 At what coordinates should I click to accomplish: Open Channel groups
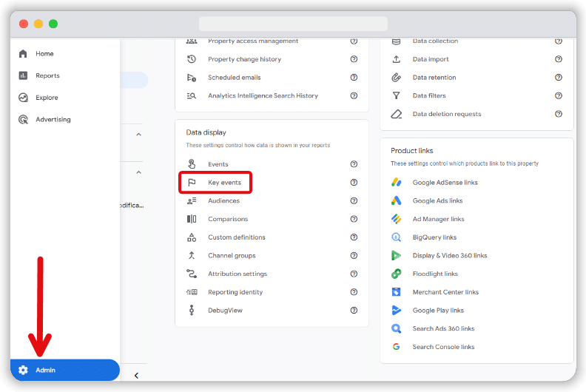(x=232, y=256)
